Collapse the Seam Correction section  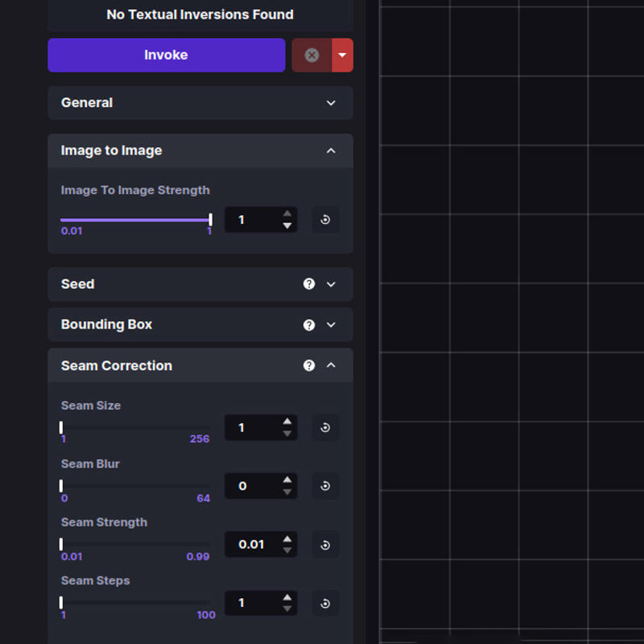(x=331, y=365)
